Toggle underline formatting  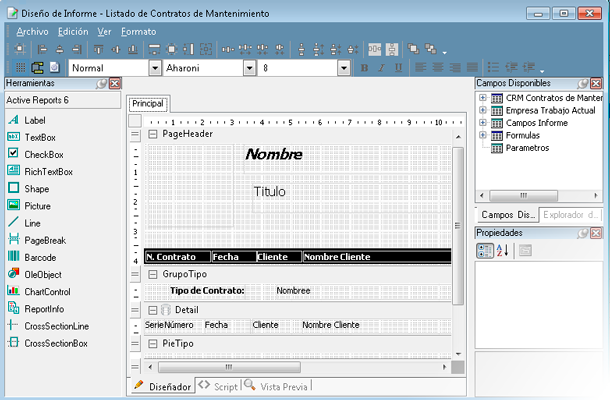coord(398,68)
